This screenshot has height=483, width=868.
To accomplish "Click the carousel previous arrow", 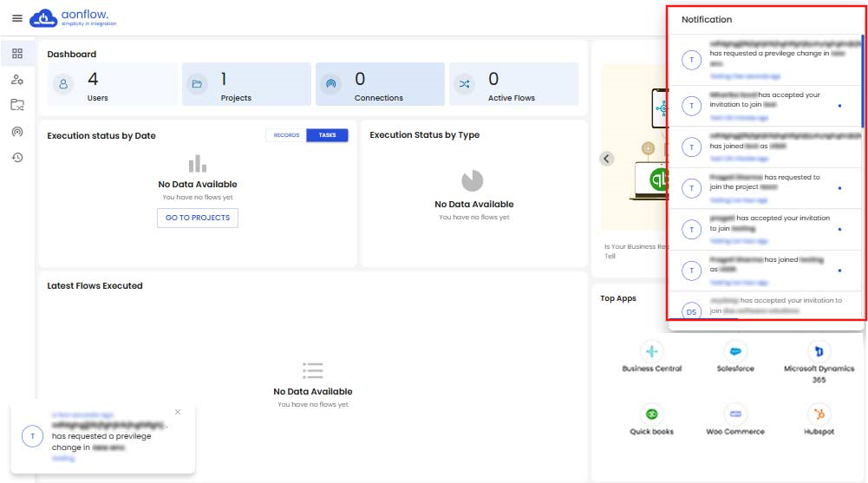I will click(x=607, y=159).
